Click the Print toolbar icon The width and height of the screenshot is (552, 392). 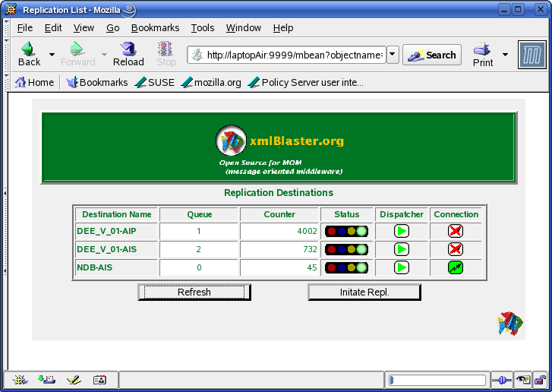482,49
